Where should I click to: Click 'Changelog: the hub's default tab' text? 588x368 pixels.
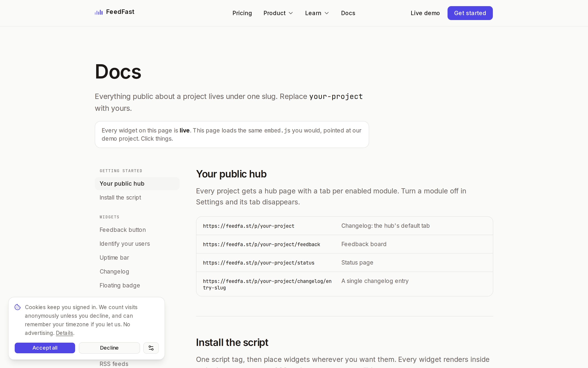pos(385,226)
